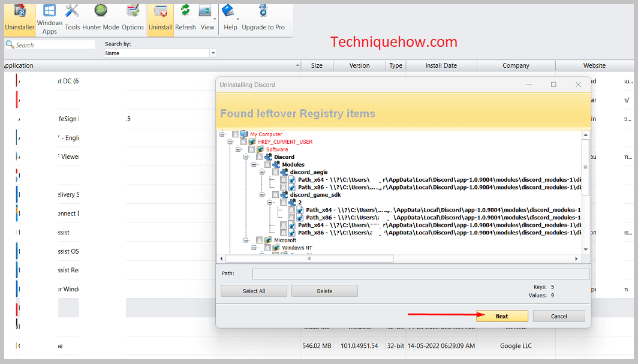Select the 546.02 MB size cell
Image resolution: width=638 pixels, height=364 pixels.
pyautogui.click(x=317, y=345)
